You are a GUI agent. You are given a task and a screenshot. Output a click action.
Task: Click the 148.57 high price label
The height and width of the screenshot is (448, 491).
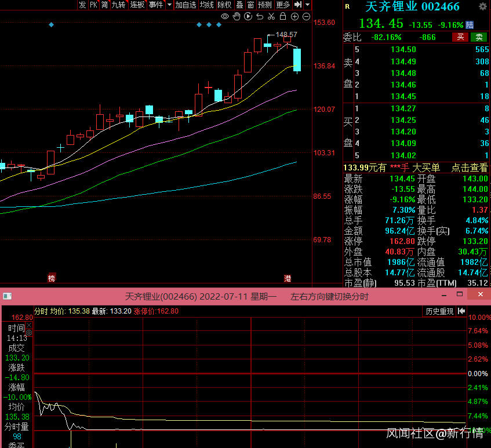(286, 34)
